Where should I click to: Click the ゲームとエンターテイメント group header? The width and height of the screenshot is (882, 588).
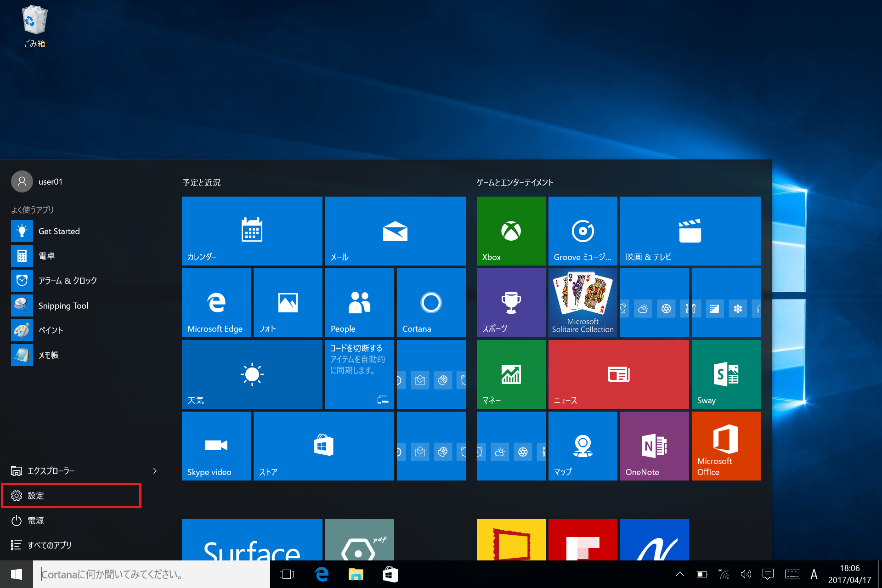click(515, 182)
